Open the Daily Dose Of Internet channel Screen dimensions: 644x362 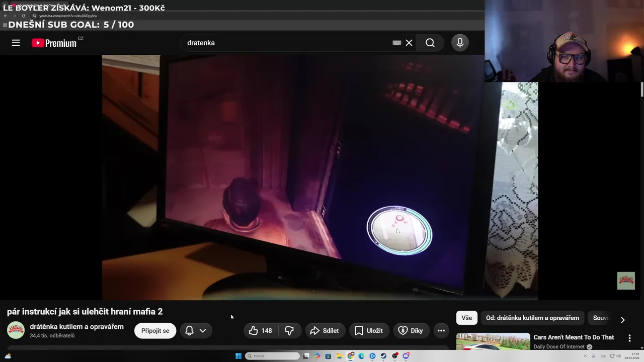559,347
